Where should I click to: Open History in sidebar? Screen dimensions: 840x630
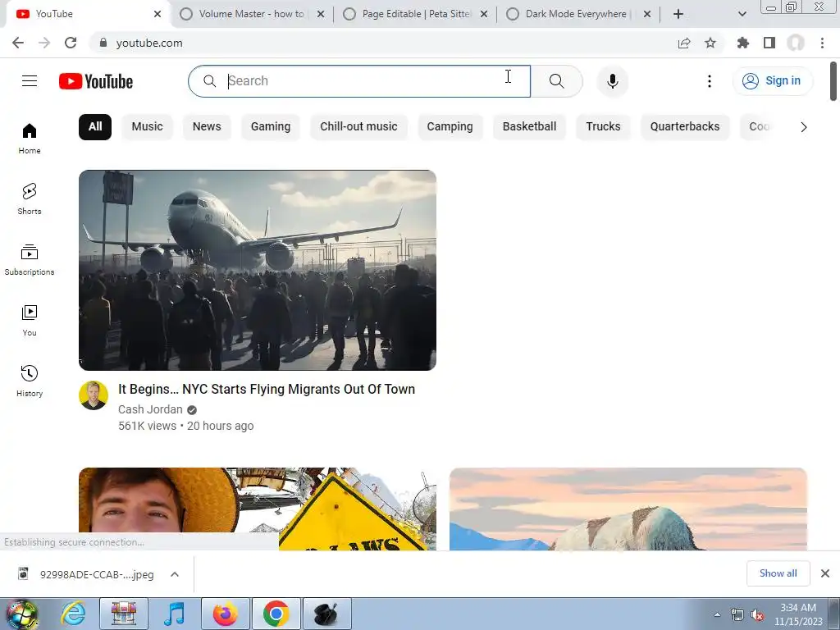point(30,381)
